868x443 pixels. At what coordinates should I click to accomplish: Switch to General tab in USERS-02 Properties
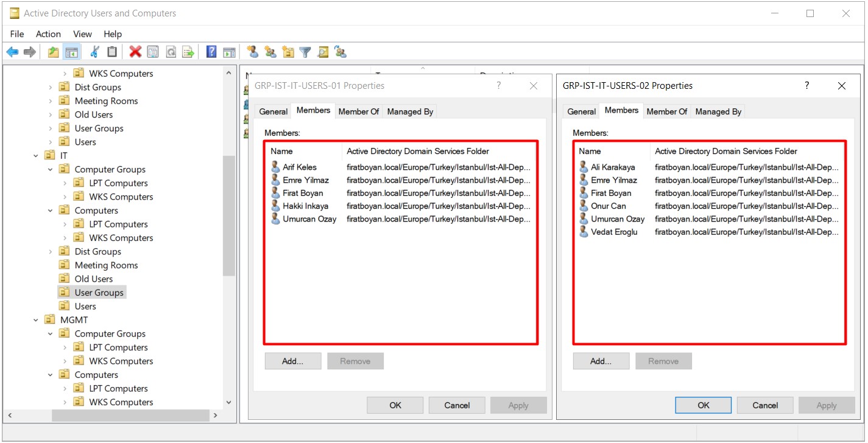(x=581, y=111)
